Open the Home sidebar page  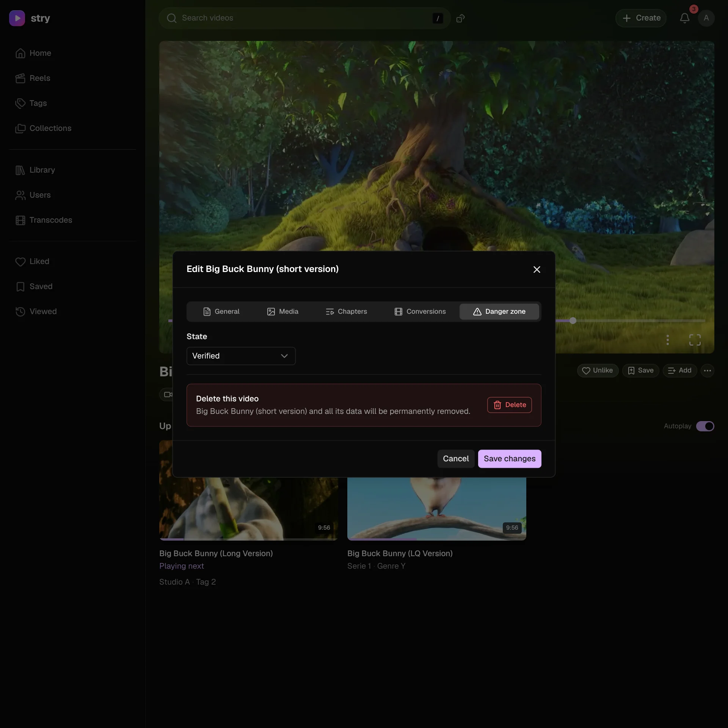[33, 53]
